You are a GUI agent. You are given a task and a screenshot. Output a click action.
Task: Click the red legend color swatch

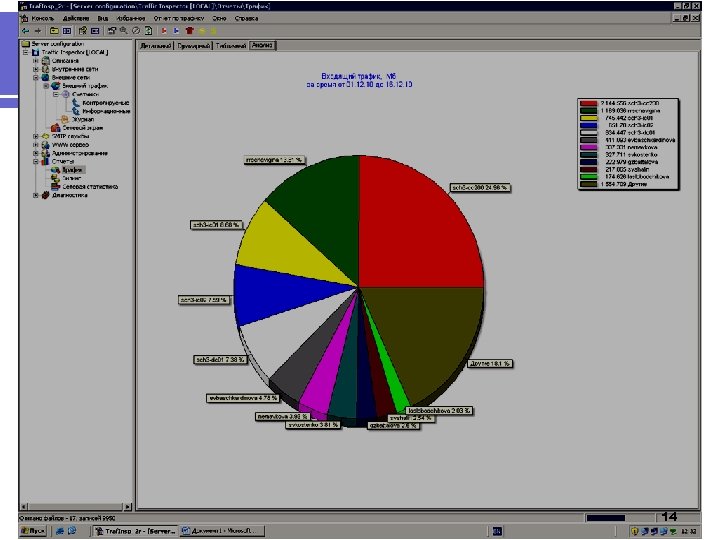(x=588, y=103)
